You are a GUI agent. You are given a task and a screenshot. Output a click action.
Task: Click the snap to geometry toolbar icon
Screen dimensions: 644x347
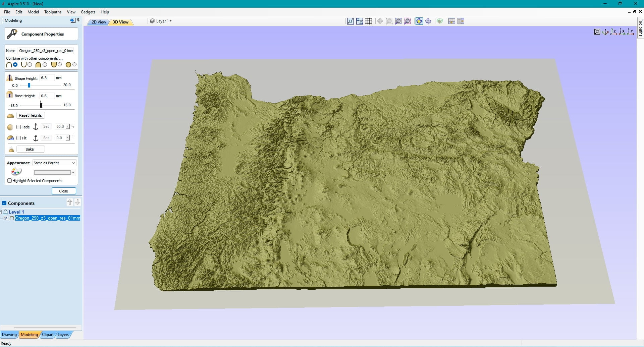(x=350, y=21)
